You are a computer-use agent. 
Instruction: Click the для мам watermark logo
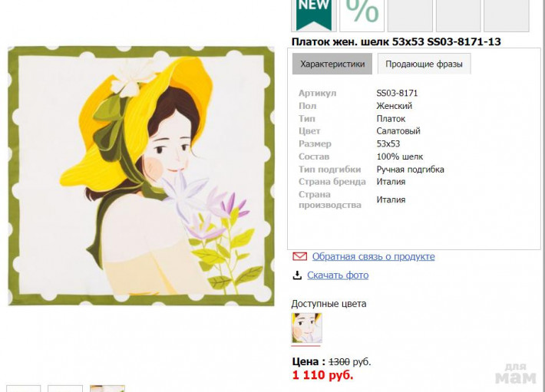(x=516, y=374)
